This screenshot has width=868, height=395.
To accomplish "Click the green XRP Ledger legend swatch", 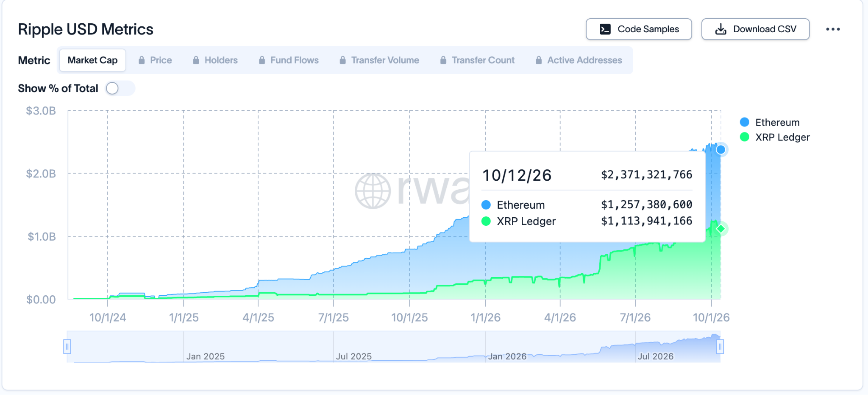I will click(x=745, y=137).
